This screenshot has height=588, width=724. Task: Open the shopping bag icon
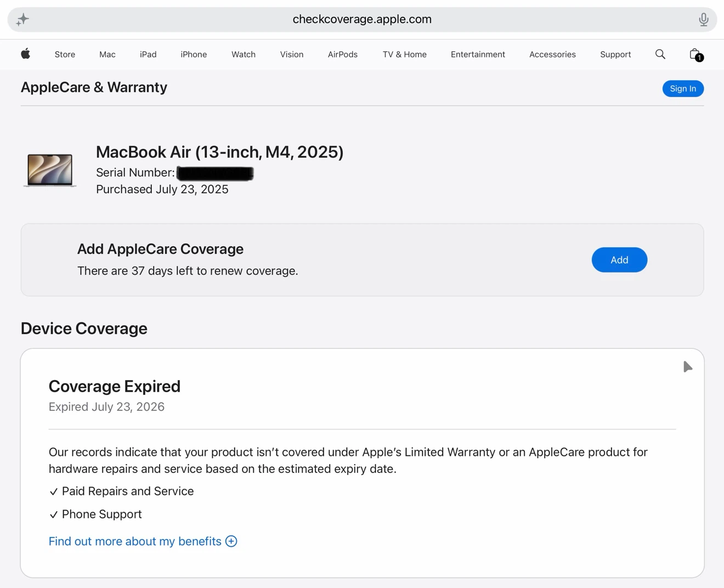[695, 54]
